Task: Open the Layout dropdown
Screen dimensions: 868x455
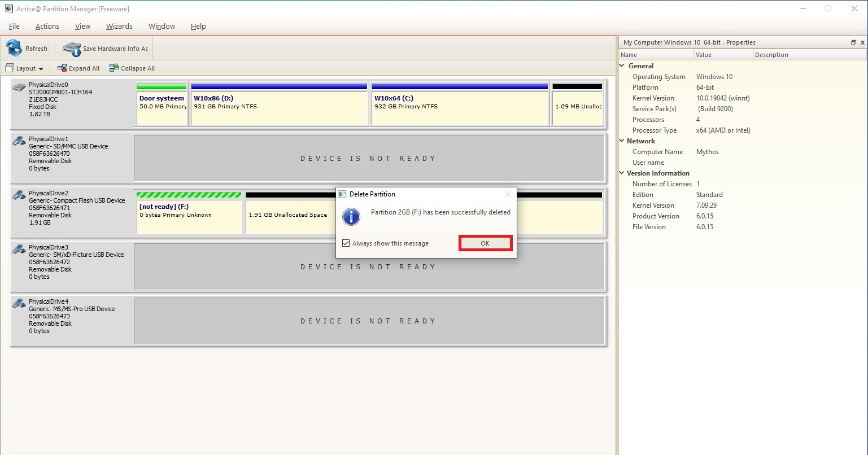Action: tap(24, 68)
